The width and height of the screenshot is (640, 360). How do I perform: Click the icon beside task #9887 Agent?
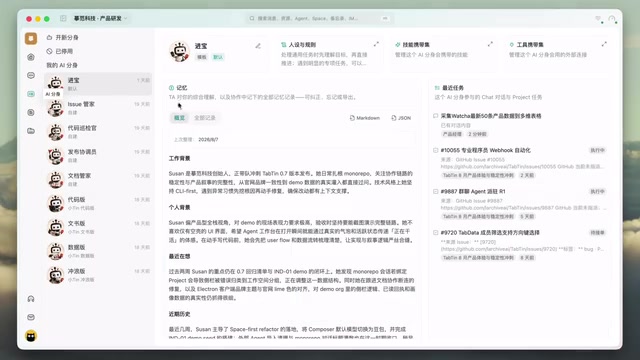tap(436, 191)
